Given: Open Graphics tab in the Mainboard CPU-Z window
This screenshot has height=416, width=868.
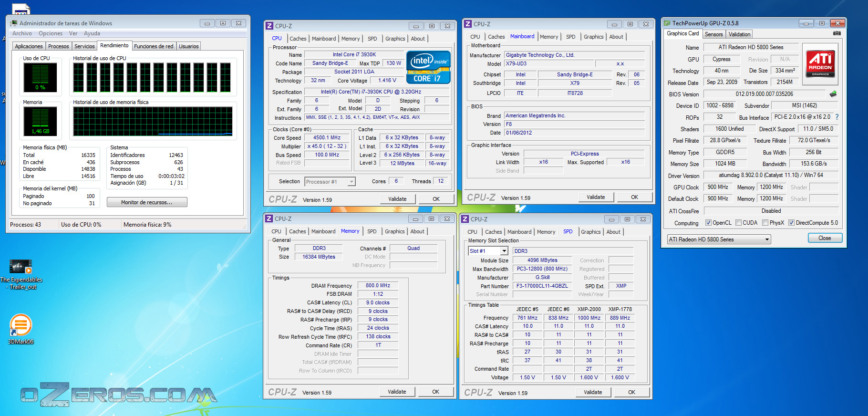Looking at the screenshot, I should coord(593,37).
